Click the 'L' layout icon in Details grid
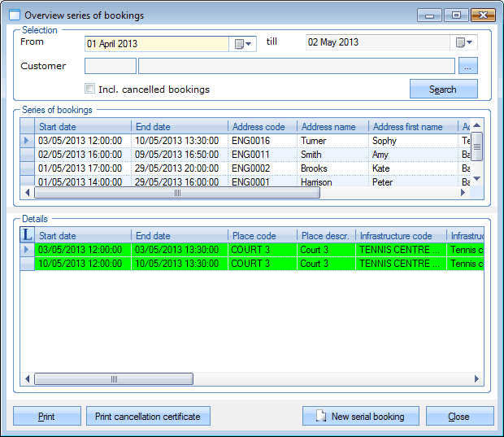 click(28, 234)
